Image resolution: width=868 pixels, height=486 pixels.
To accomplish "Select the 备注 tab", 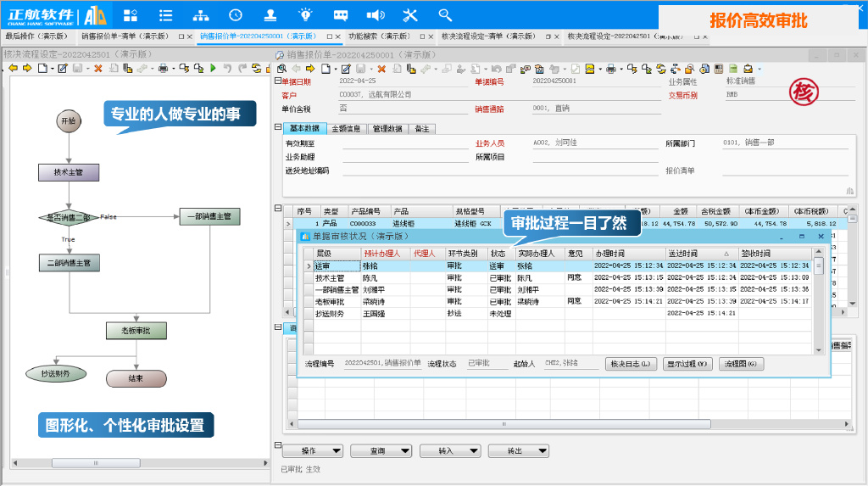I will (x=422, y=129).
